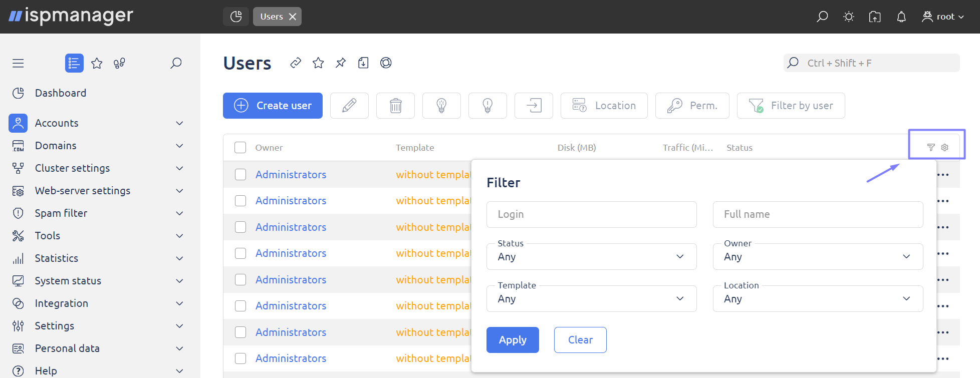Show sidebar favorites star
980x378 pixels.
97,63
